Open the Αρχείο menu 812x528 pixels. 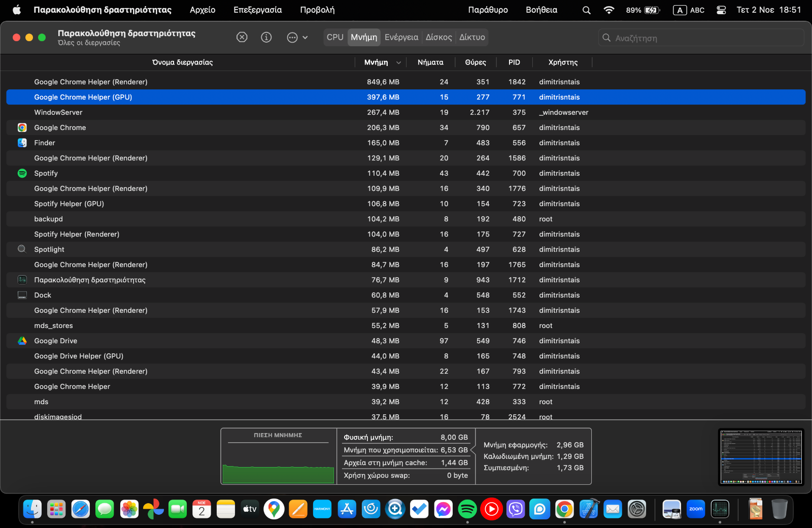(x=202, y=10)
